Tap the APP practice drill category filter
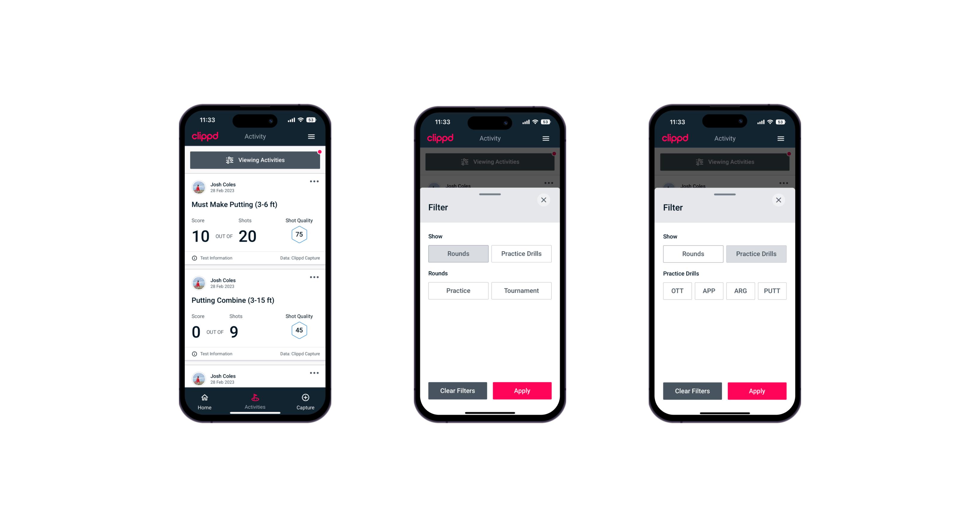 pyautogui.click(x=710, y=291)
